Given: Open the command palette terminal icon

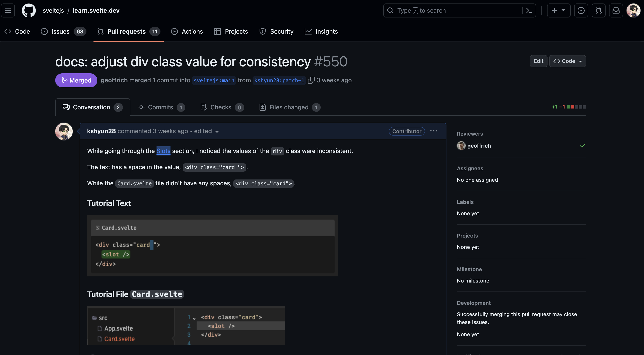Looking at the screenshot, I should [529, 10].
